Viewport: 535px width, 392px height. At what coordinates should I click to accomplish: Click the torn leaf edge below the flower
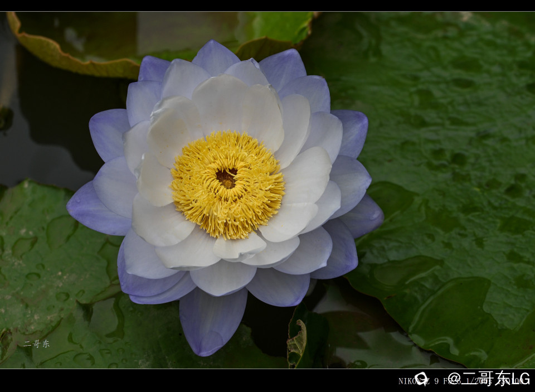pyautogui.click(x=296, y=340)
